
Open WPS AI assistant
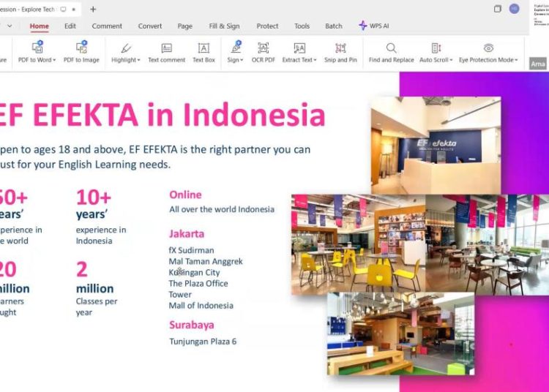374,26
